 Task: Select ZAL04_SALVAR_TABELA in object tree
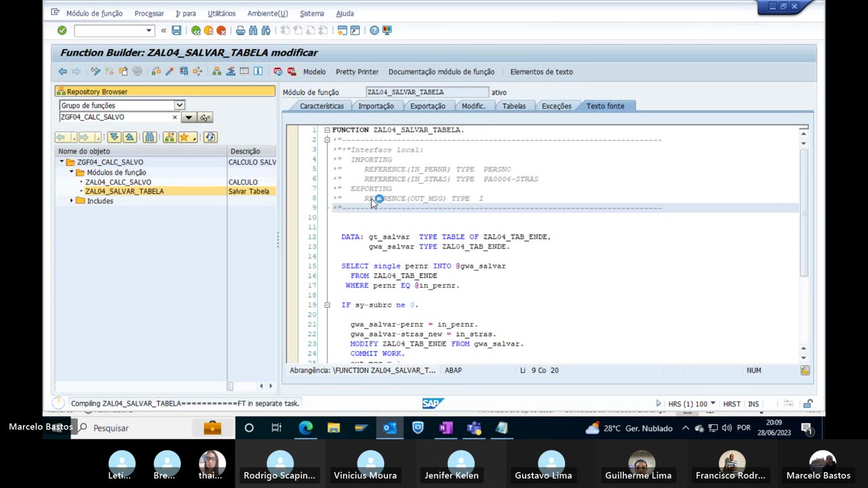click(x=124, y=191)
